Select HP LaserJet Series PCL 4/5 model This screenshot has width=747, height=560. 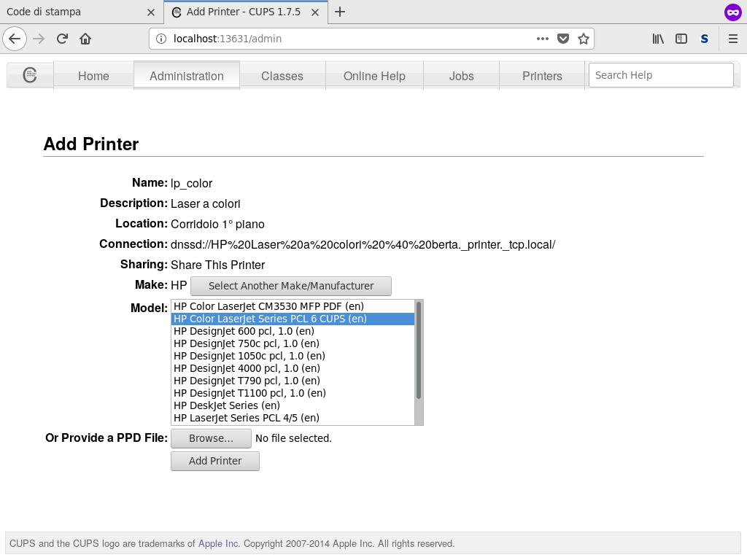293,418
